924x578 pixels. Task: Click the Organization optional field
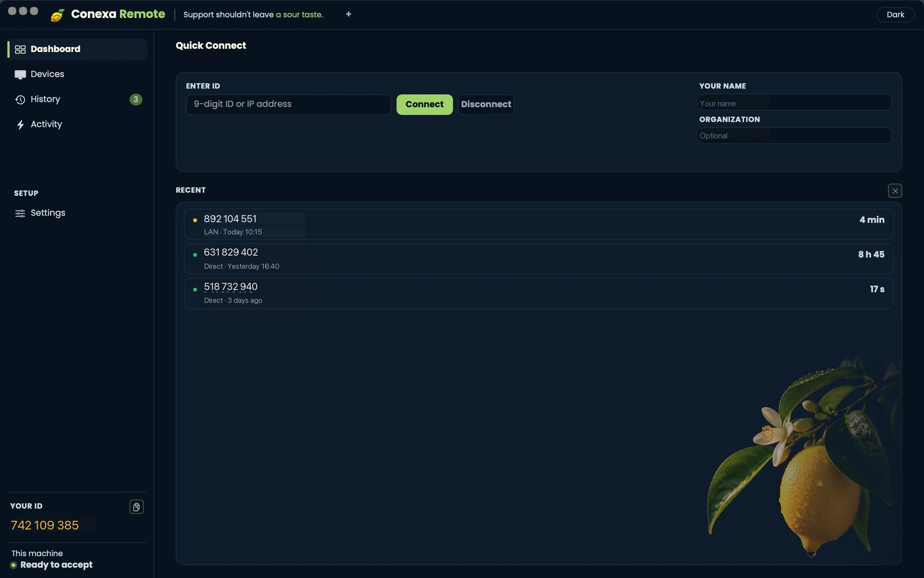pos(795,136)
